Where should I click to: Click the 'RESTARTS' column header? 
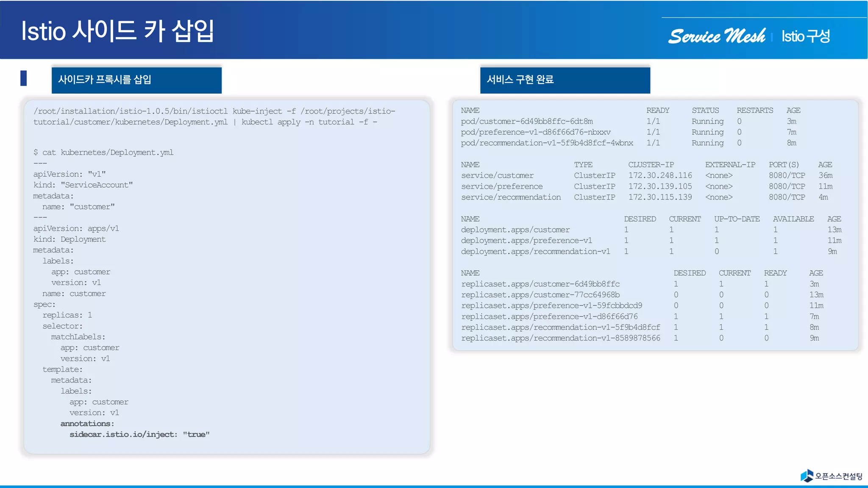(x=755, y=110)
